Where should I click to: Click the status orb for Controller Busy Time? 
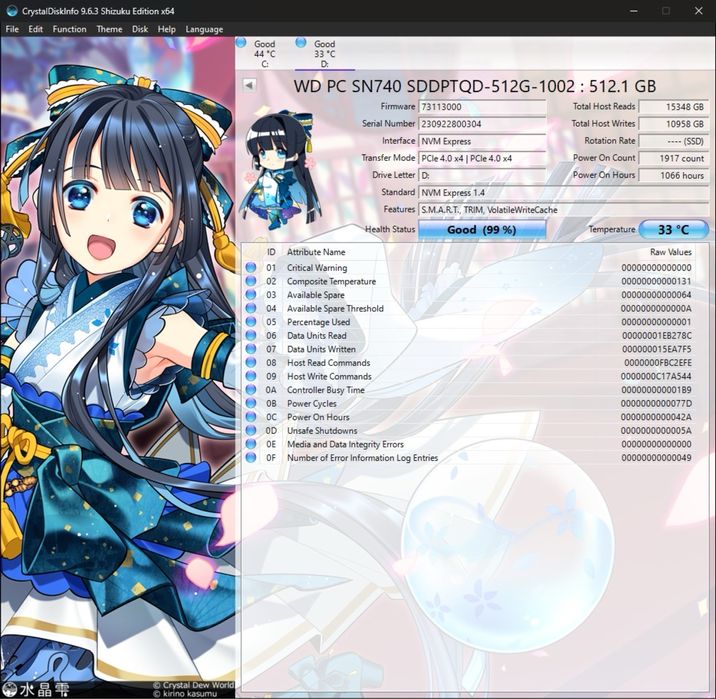251,390
